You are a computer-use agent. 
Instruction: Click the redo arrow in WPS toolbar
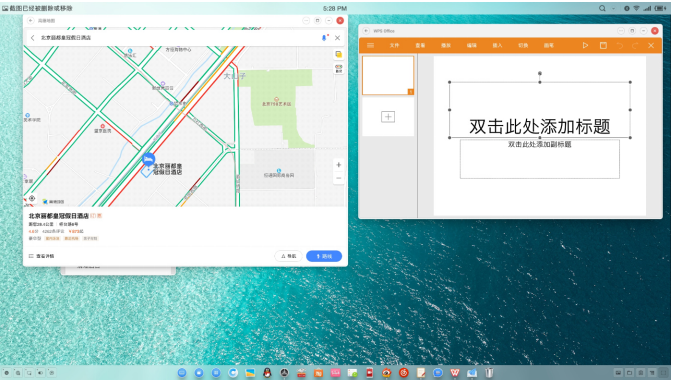(635, 45)
